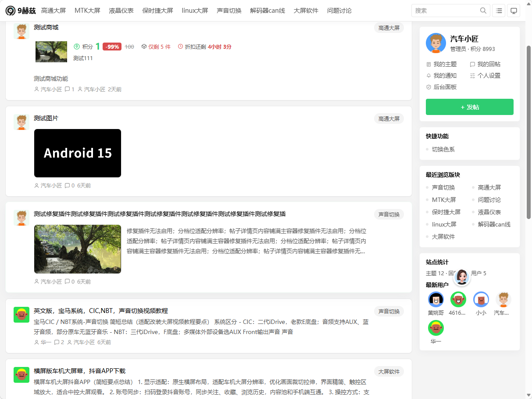Open the 测试商城 post title

pos(46,27)
